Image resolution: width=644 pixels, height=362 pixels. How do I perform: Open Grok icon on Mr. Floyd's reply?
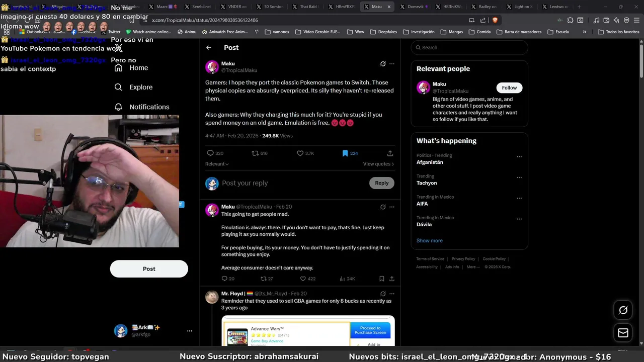click(x=383, y=294)
